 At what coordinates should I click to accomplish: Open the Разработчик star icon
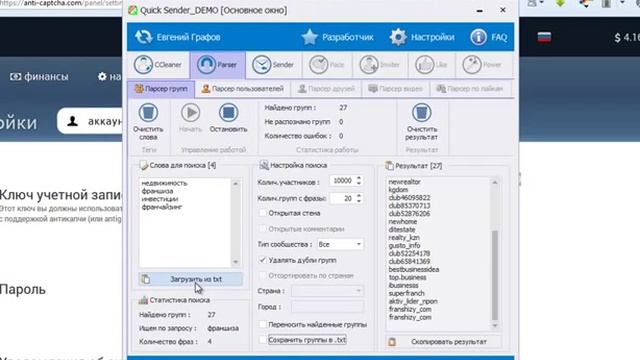point(310,37)
